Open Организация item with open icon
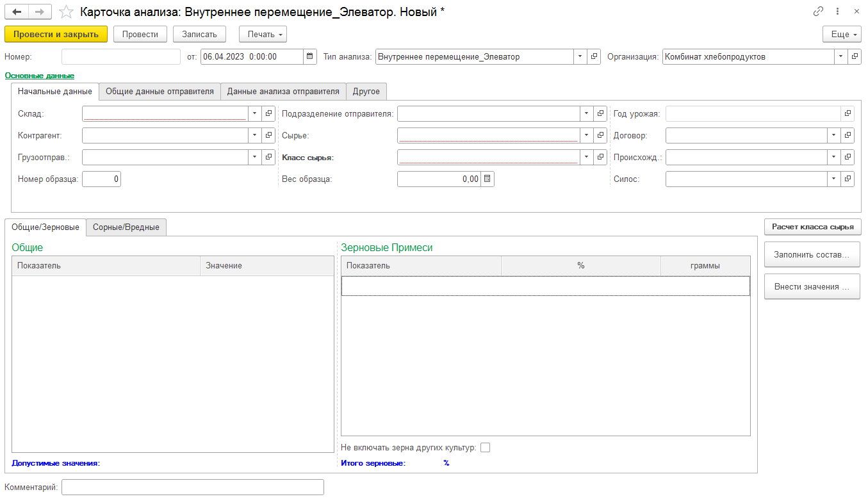 pos(855,56)
